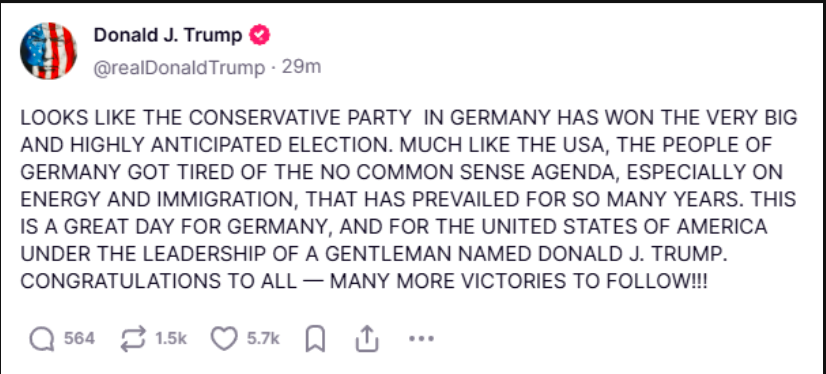
Task: Open the Donald J. Trump display name
Action: [168, 35]
